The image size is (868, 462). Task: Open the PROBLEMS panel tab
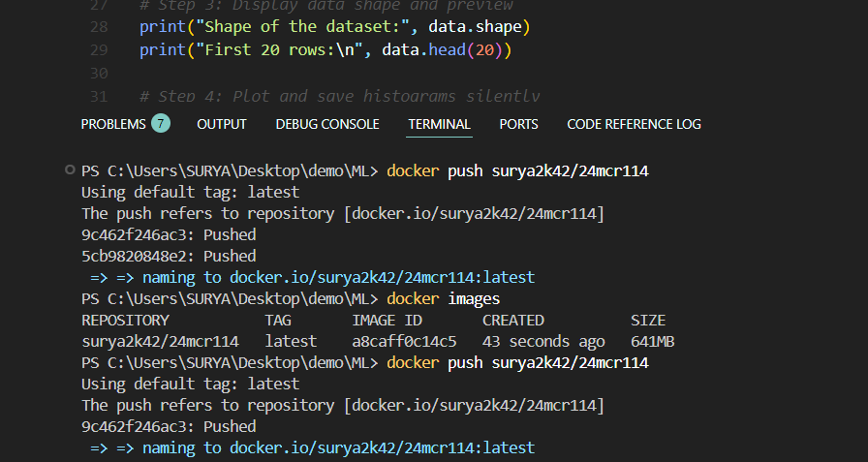pos(113,124)
